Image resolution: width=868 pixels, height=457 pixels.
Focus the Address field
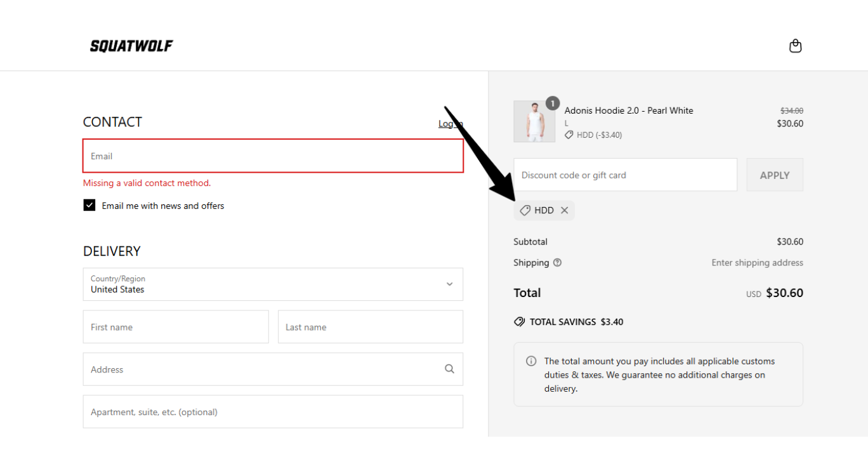click(273, 369)
